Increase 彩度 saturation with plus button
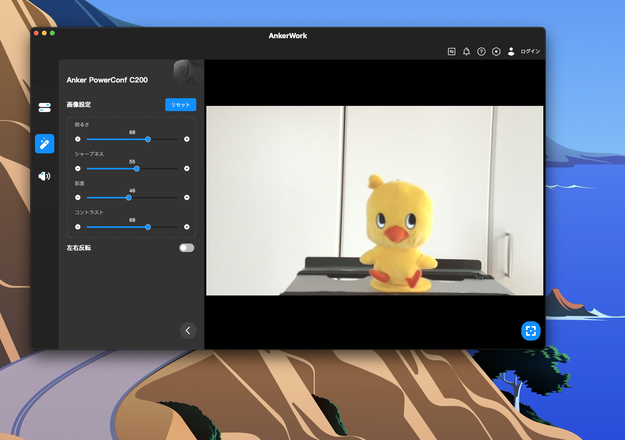The width and height of the screenshot is (625, 440). click(187, 198)
